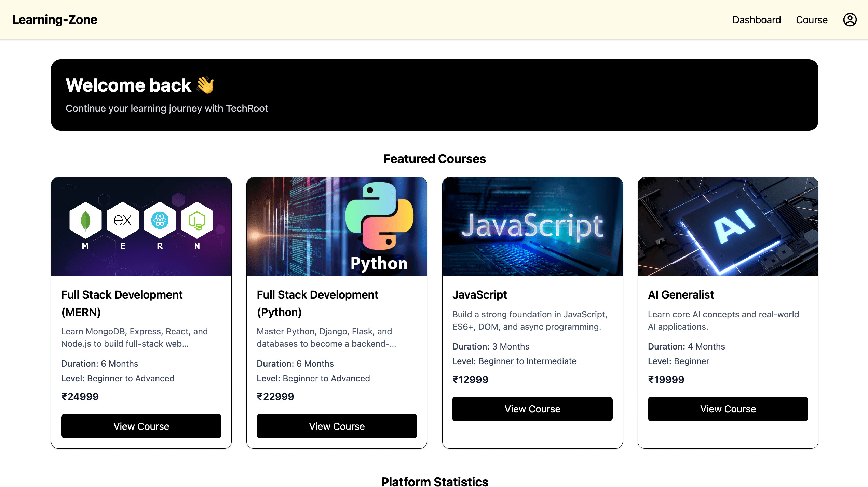
Task: Select the 'AI Generalist' course title
Action: pos(681,294)
